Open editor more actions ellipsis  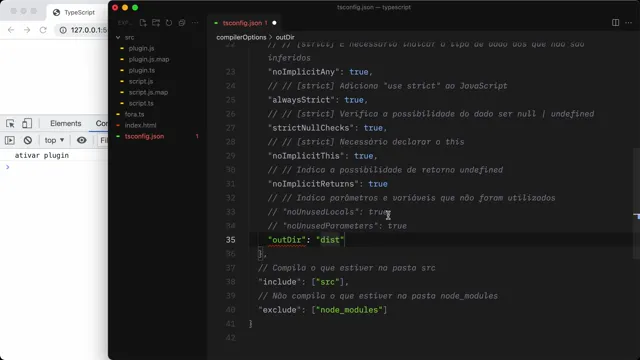tap(629, 23)
